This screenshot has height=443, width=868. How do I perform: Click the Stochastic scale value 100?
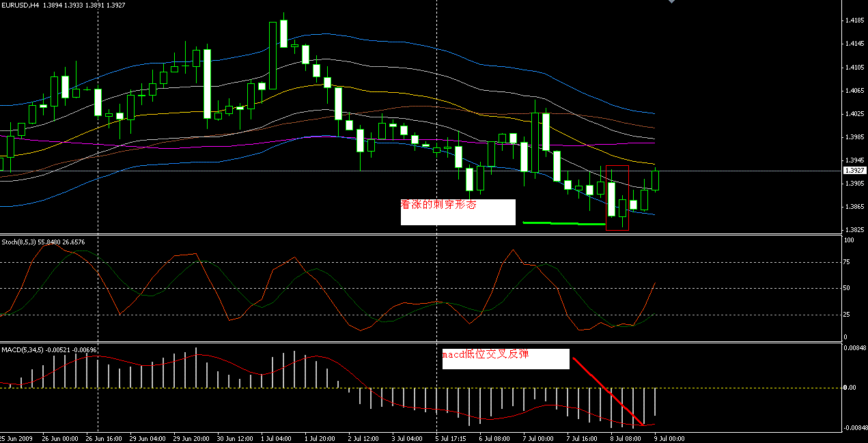coord(850,240)
